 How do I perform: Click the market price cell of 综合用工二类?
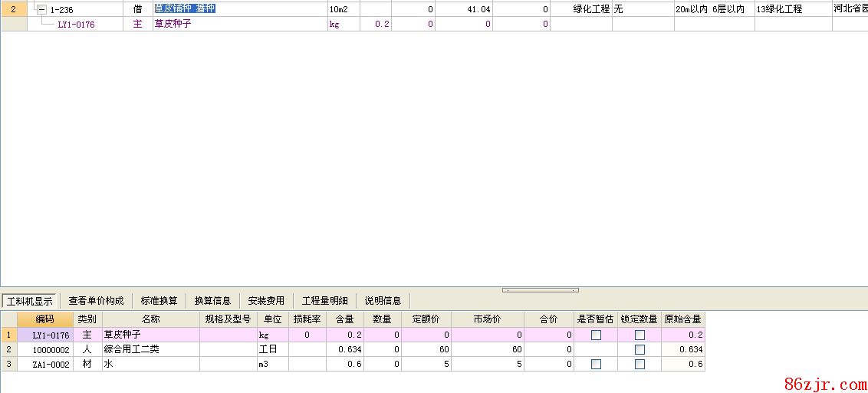pos(487,350)
